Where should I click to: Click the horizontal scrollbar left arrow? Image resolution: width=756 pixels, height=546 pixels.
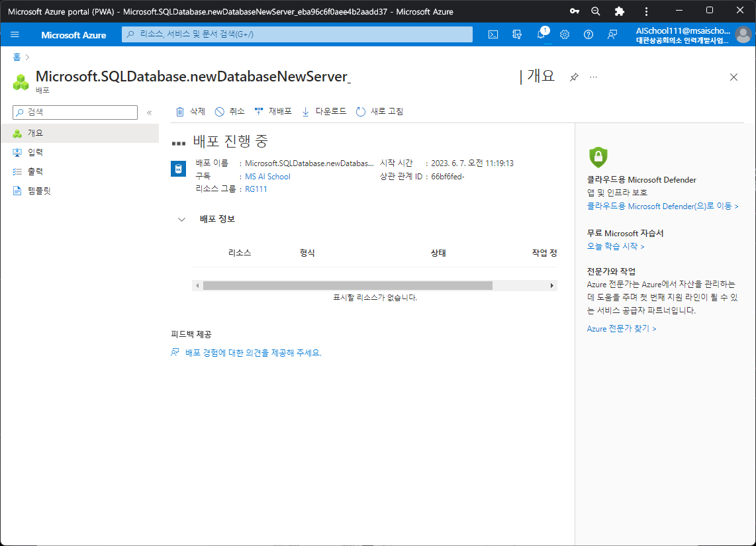pos(197,286)
